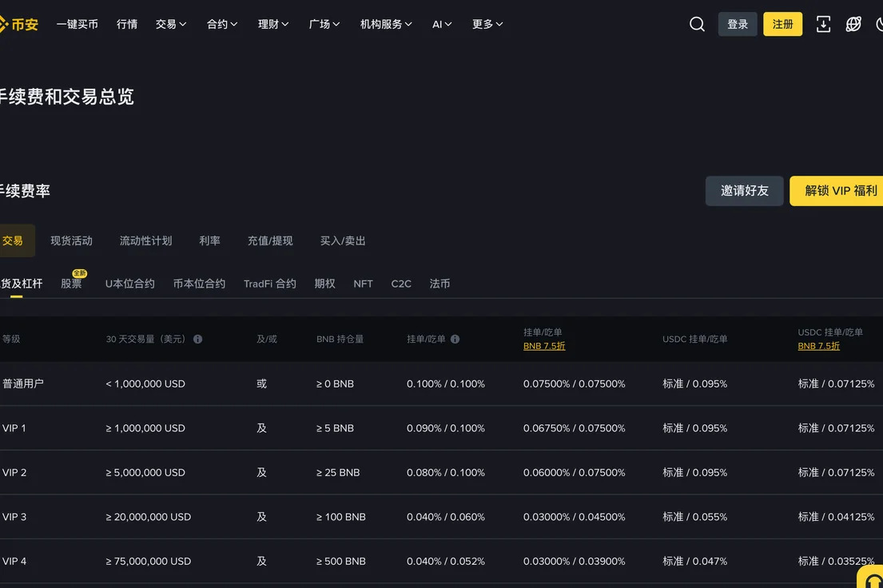Open the search magnifier icon
Screen dimensions: 883x588
[697, 24]
